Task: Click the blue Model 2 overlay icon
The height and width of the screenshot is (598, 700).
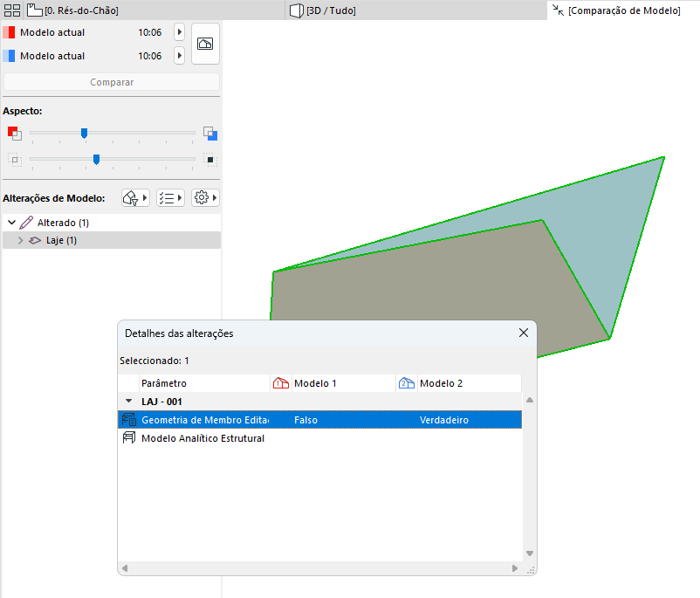Action: coord(210,133)
